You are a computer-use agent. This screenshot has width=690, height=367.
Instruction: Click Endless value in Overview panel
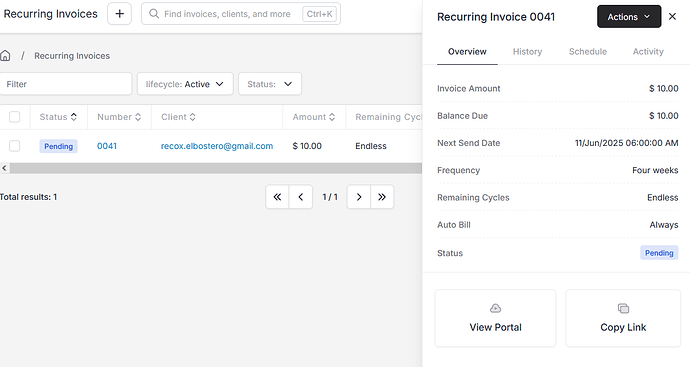point(662,197)
